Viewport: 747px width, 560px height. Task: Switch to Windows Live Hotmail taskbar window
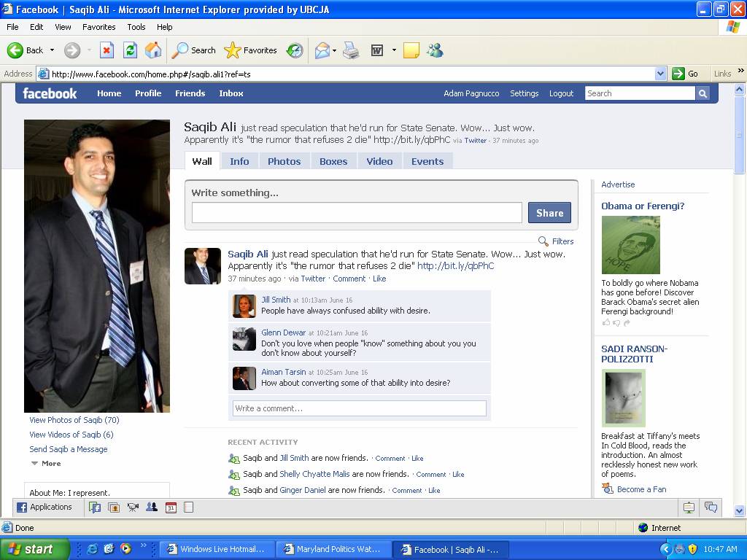tap(217, 549)
